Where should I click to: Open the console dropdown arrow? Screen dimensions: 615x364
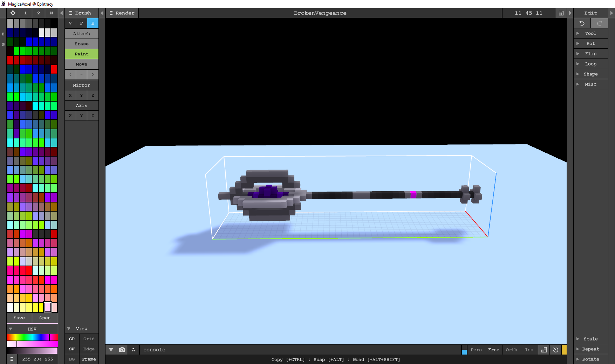coord(111,350)
